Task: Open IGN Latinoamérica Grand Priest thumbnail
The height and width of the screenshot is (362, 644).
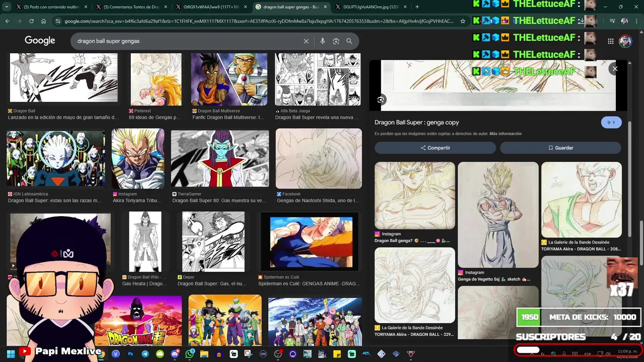Action: 56,159
